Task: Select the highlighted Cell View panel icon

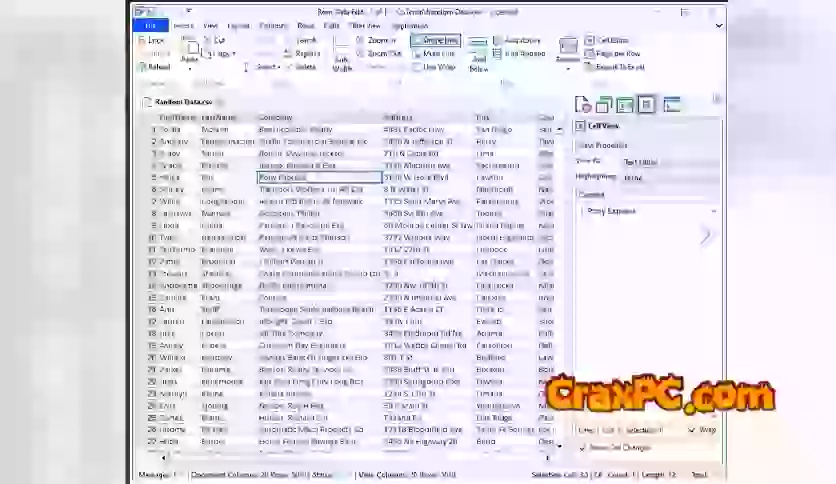Action: [646, 105]
